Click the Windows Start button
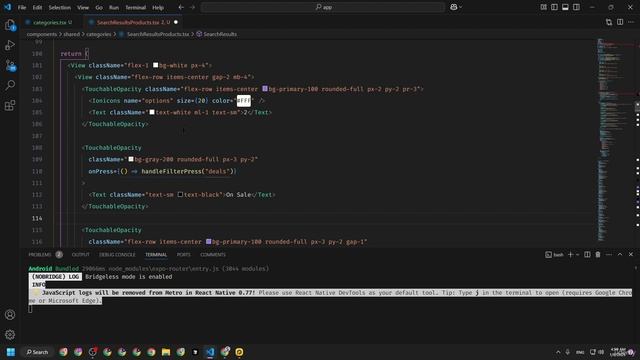640x360 pixels. point(11,352)
